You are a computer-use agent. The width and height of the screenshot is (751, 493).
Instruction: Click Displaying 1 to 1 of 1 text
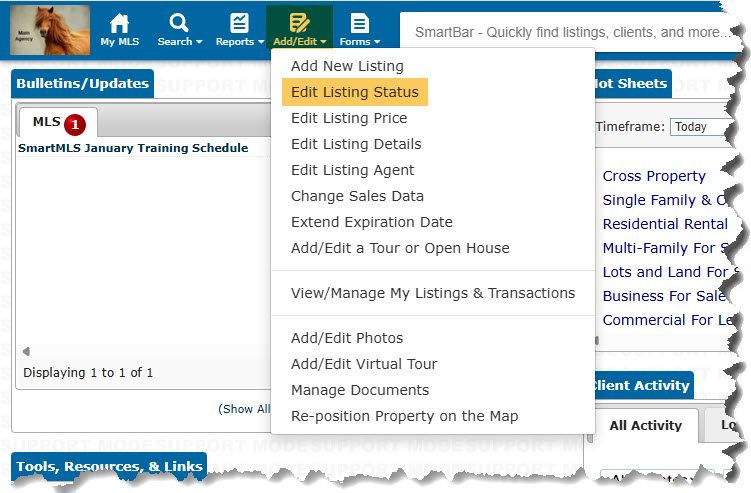pos(88,373)
